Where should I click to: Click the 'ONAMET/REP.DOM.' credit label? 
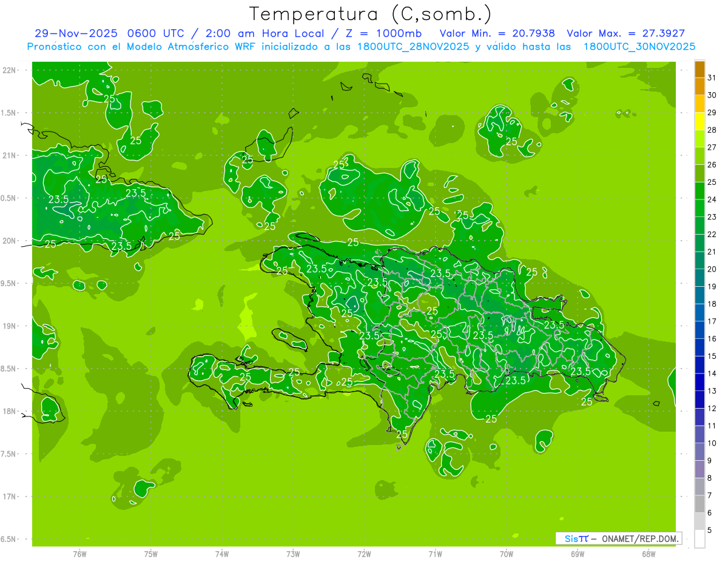click(x=640, y=538)
